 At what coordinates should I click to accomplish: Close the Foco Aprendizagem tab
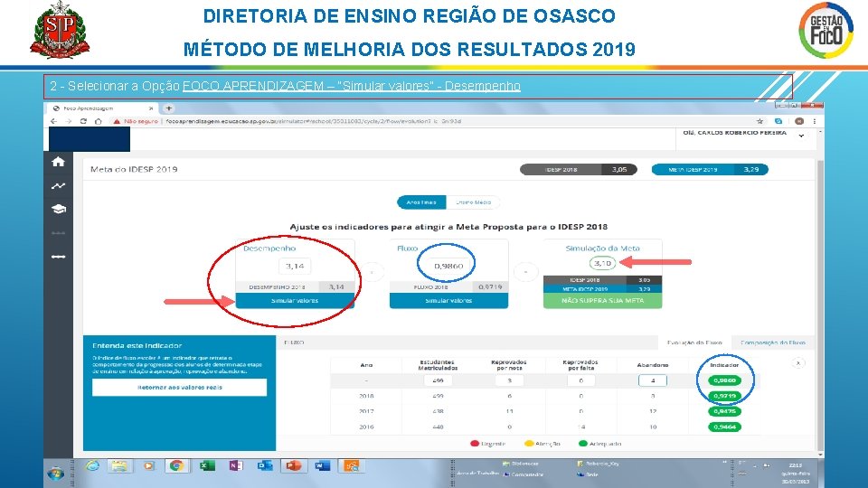pos(151,108)
